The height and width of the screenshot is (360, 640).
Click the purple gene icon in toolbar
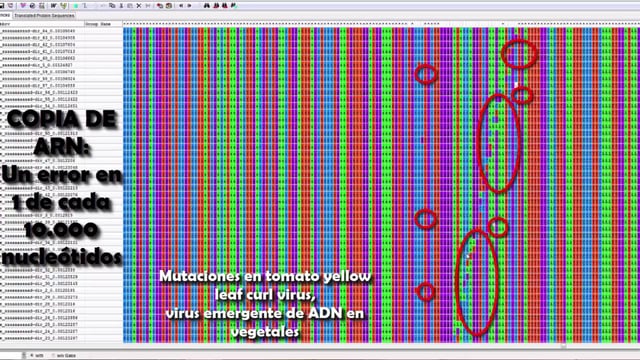[x=23, y=6]
